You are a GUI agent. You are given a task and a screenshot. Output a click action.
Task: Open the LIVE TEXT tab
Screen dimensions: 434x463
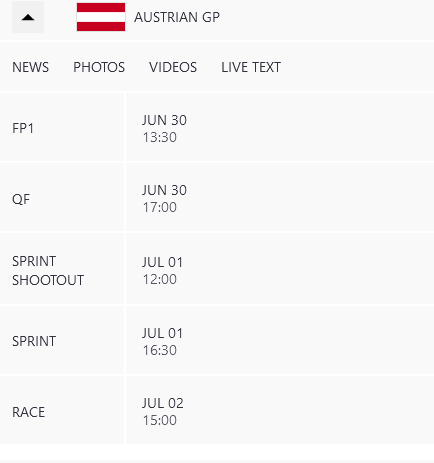pos(251,67)
